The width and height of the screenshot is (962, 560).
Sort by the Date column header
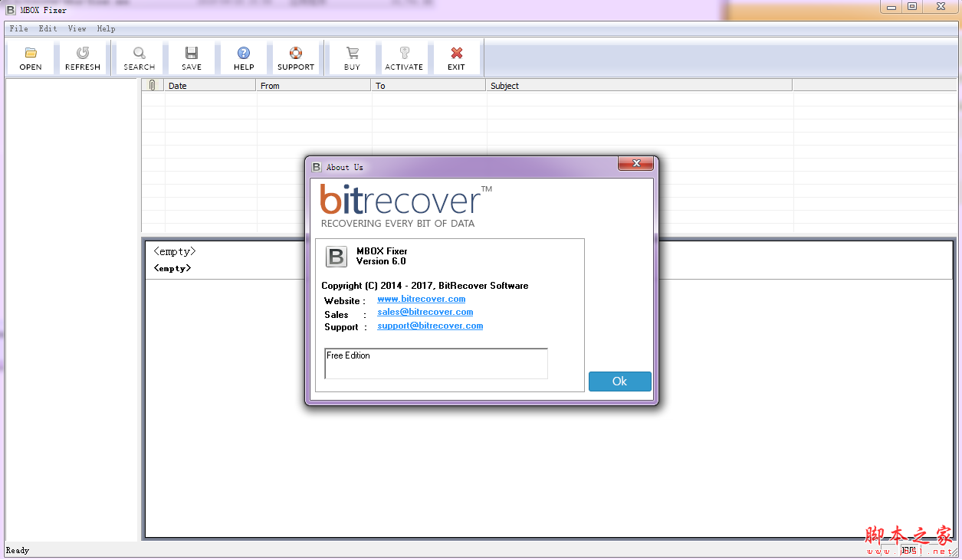[x=211, y=85]
